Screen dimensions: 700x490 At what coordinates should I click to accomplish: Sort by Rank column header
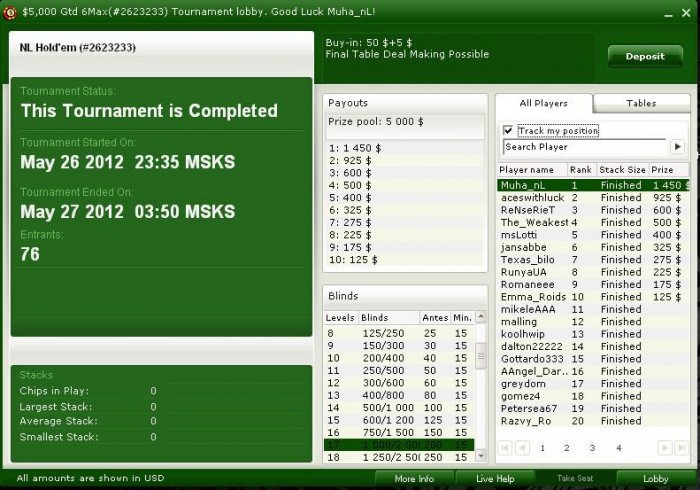pyautogui.click(x=581, y=170)
